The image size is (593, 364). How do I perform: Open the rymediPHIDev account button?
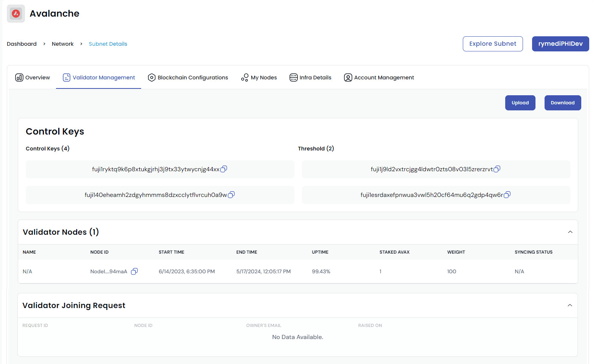click(560, 44)
